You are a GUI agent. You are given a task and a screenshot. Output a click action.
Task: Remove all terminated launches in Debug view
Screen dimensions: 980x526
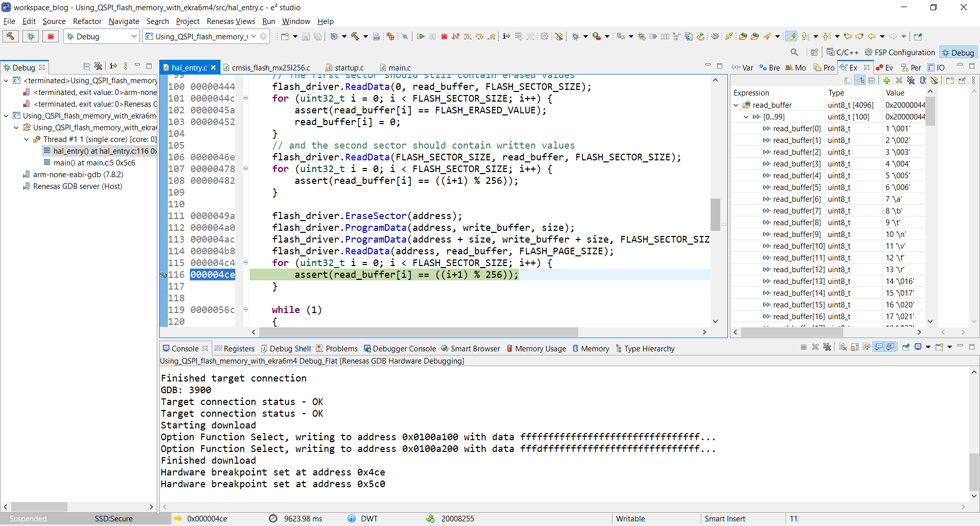pos(99,66)
